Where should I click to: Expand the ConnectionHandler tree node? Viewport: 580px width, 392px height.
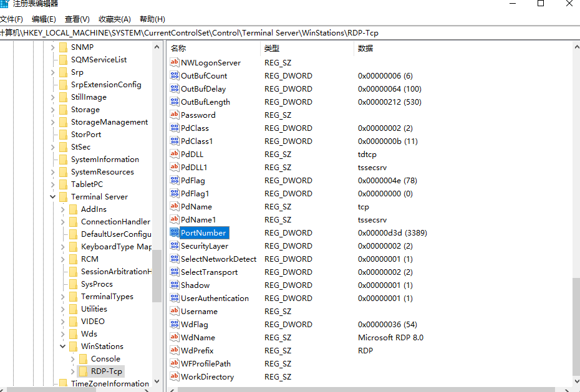pyautogui.click(x=63, y=222)
